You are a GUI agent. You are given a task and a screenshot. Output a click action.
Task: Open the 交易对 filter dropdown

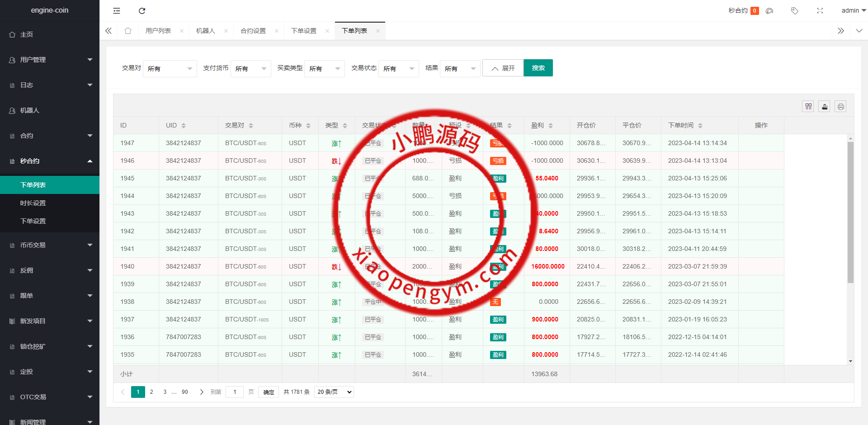(170, 69)
